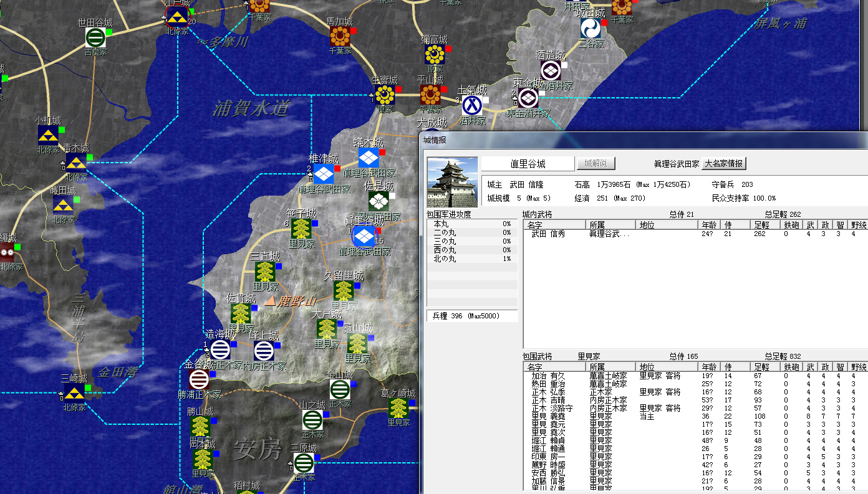868x494 pixels.
Task: Click the 金山城 castle crest
Action: (x=339, y=389)
